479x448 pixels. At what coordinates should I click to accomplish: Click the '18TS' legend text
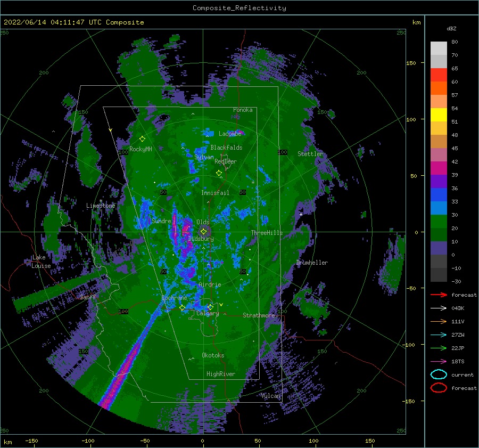click(x=458, y=362)
